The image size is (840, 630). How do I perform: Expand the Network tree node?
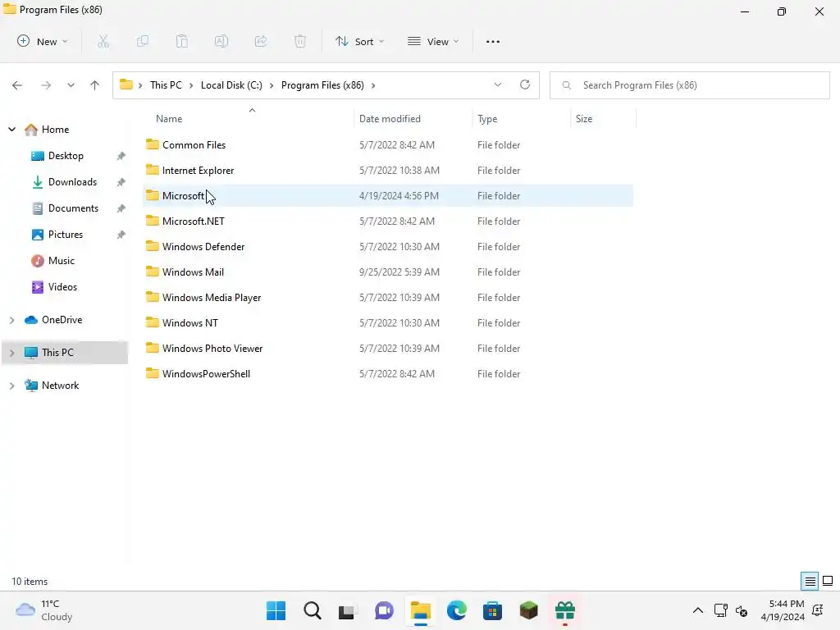pos(11,386)
